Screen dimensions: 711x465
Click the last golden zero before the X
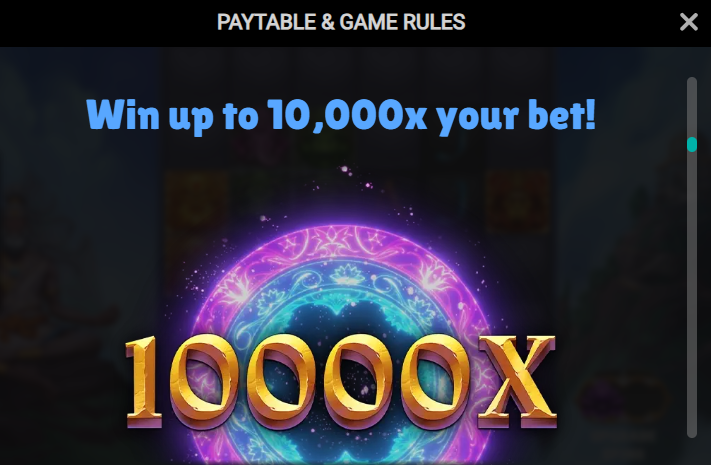[434, 381]
